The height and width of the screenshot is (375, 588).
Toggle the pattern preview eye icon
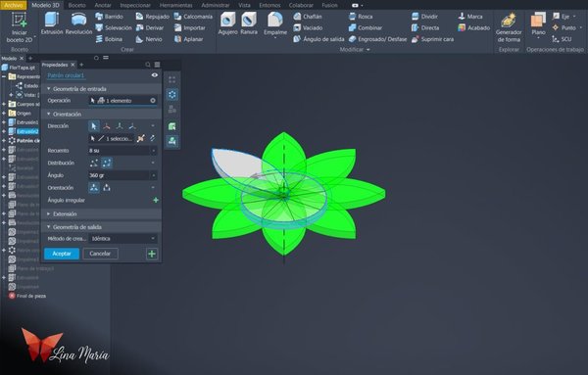tap(155, 75)
